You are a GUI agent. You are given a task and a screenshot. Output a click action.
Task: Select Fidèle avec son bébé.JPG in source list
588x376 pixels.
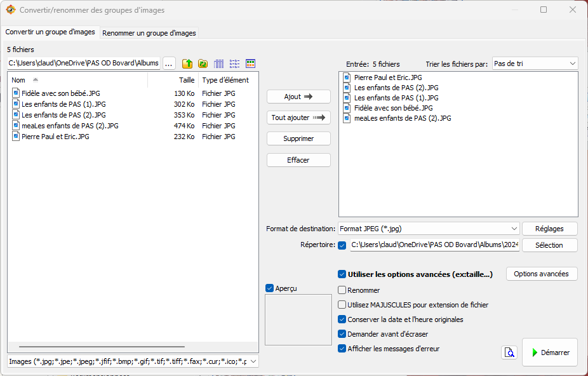click(x=60, y=93)
